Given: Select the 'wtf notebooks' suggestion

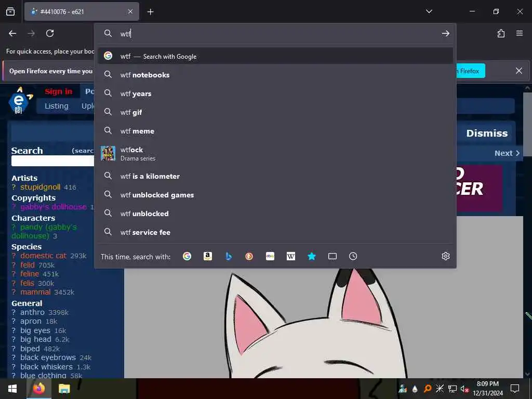Looking at the screenshot, I should 275,75.
